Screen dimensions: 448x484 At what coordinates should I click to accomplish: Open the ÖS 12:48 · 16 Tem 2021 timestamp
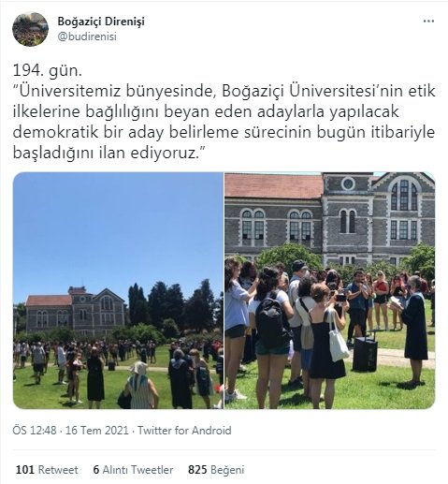pyautogui.click(x=70, y=431)
